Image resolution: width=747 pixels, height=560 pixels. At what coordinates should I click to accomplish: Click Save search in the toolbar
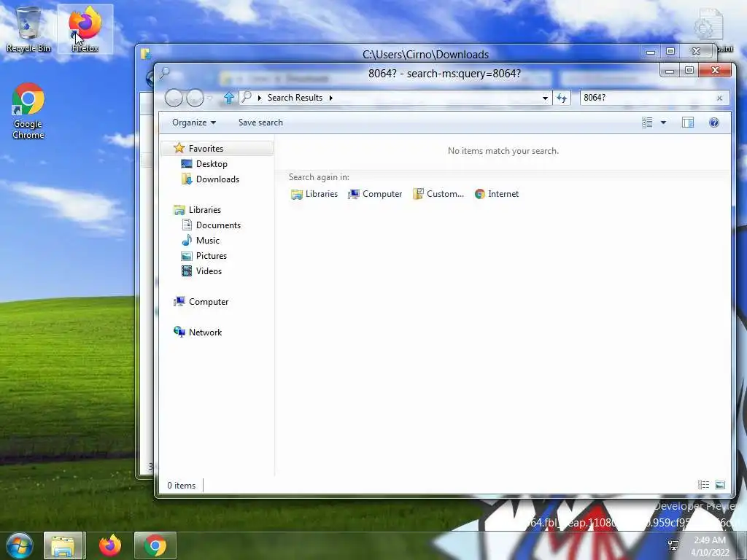260,122
